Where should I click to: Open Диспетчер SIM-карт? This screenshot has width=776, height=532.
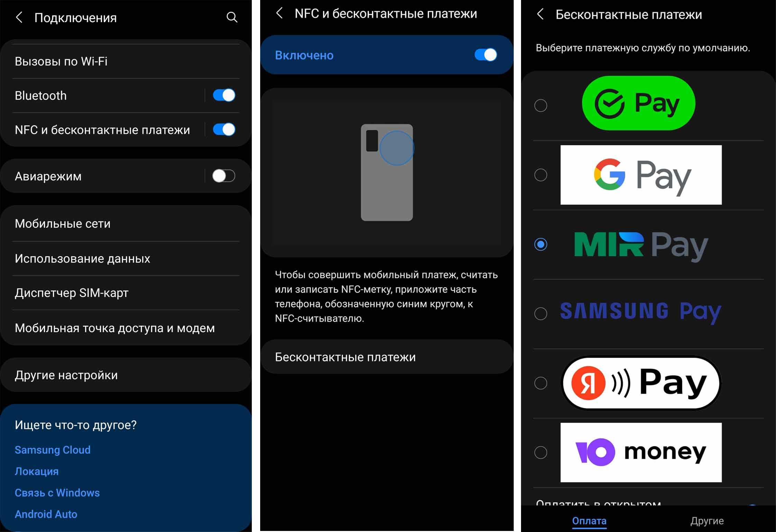pyautogui.click(x=126, y=293)
